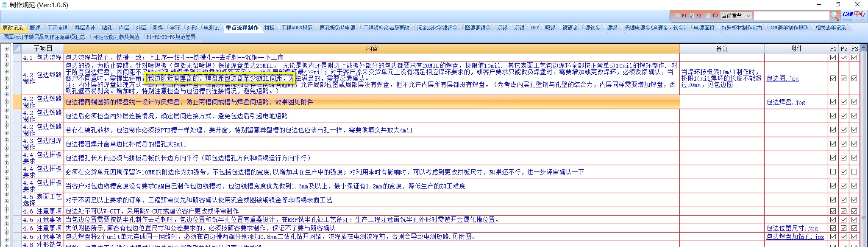Open the 包边位置尺寸.jpg attachment link
The image size is (868, 247).
792,228
